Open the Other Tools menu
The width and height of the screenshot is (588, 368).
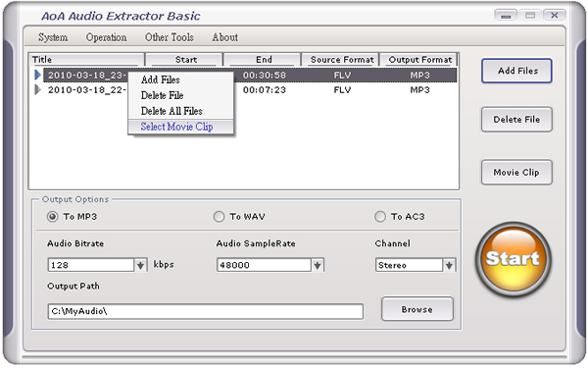170,37
